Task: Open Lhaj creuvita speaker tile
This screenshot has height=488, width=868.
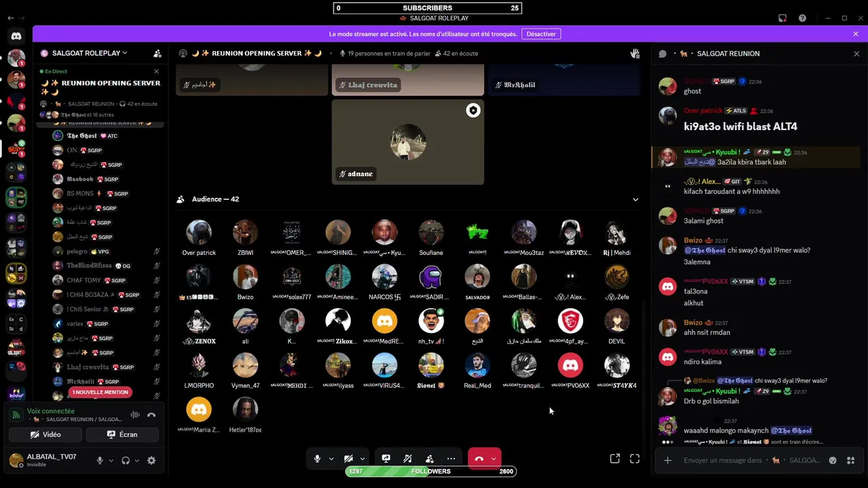Action: (408, 80)
